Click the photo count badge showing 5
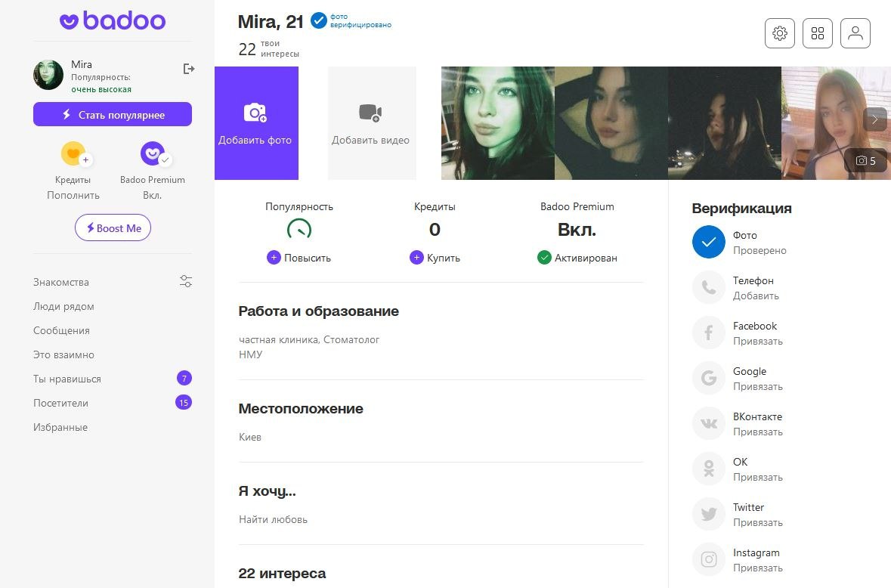Screen dimensions: 891x588 click(x=866, y=161)
